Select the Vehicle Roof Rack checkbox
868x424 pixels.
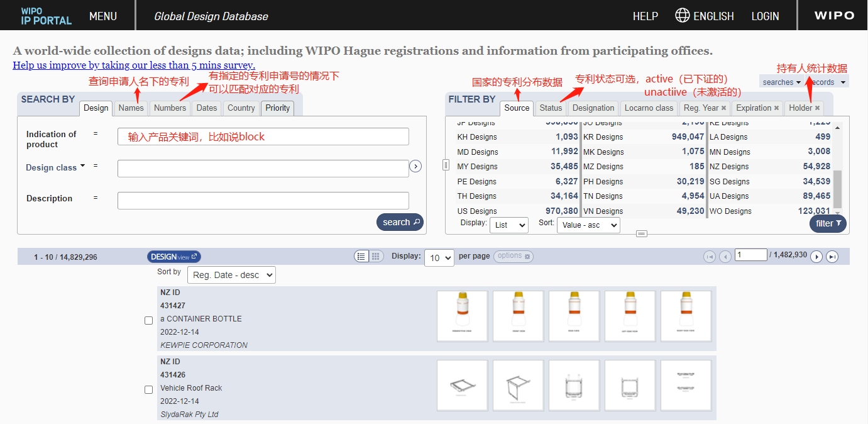click(149, 389)
